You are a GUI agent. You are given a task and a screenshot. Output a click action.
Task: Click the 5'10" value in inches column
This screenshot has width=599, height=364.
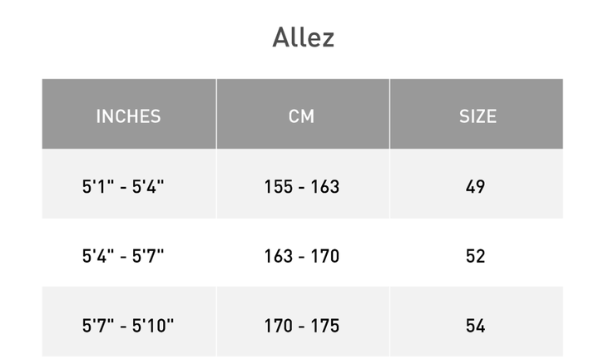point(153,325)
